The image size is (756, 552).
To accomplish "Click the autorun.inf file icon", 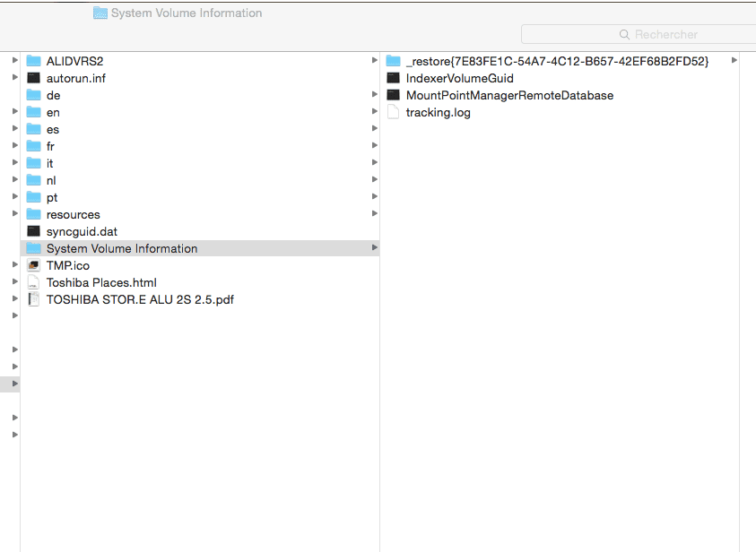I will [x=33, y=78].
